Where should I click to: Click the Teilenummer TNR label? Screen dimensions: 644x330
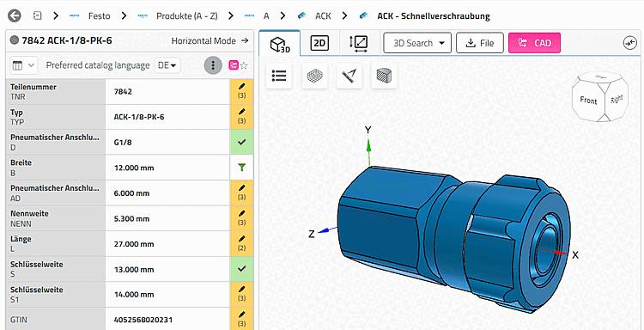pyautogui.click(x=56, y=92)
